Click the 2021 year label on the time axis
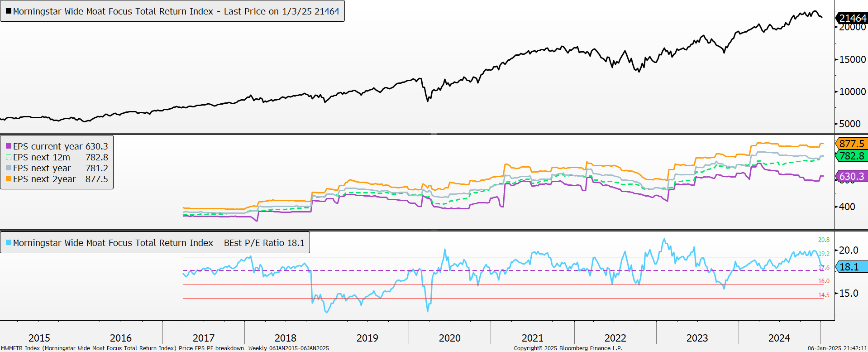 [x=533, y=338]
